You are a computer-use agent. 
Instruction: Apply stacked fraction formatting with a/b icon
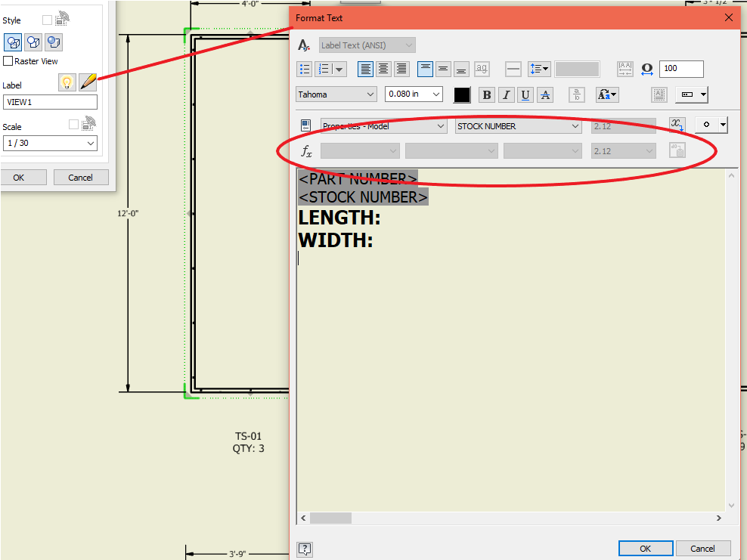(576, 94)
